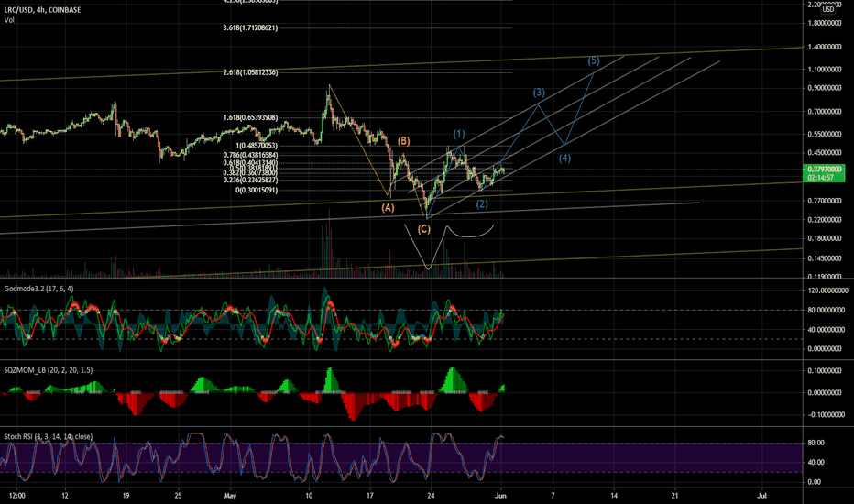Select the 2.618(1.05812336) Fibonacci level label
This screenshot has width=854, height=504.
(250, 72)
